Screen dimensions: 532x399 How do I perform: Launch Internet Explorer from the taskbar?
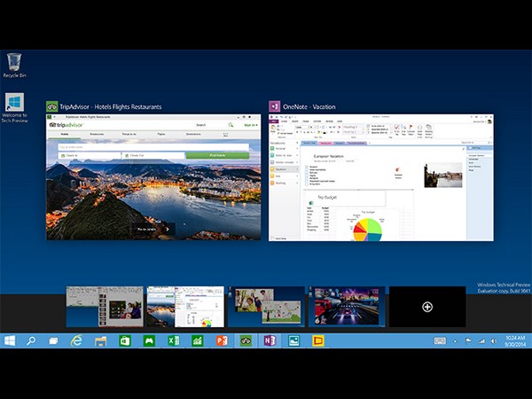pos(77,340)
